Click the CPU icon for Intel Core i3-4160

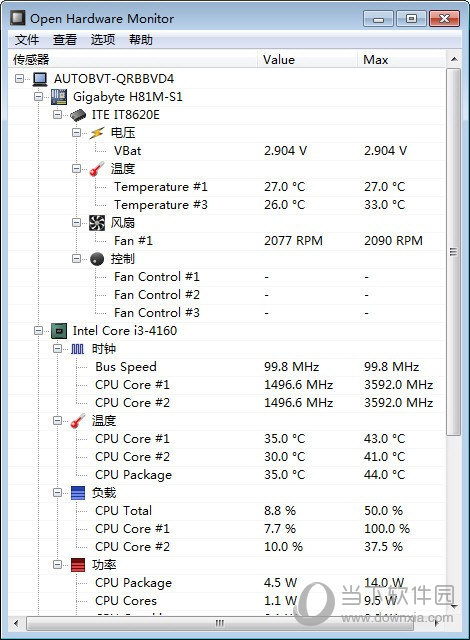[x=59, y=331]
